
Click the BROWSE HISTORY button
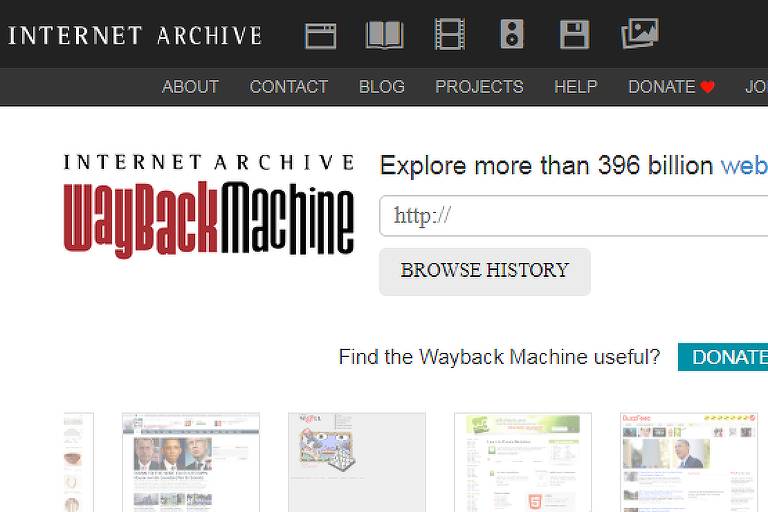pyautogui.click(x=485, y=271)
